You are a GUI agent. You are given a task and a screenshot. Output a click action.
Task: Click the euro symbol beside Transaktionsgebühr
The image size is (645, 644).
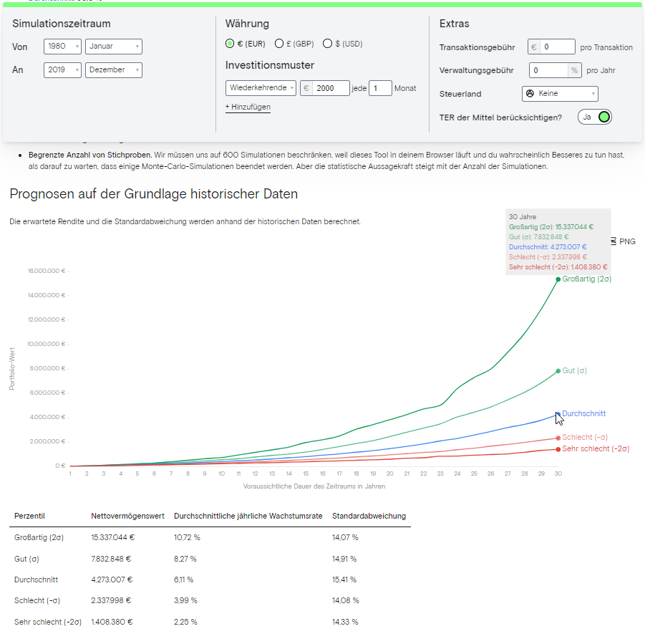[533, 47]
